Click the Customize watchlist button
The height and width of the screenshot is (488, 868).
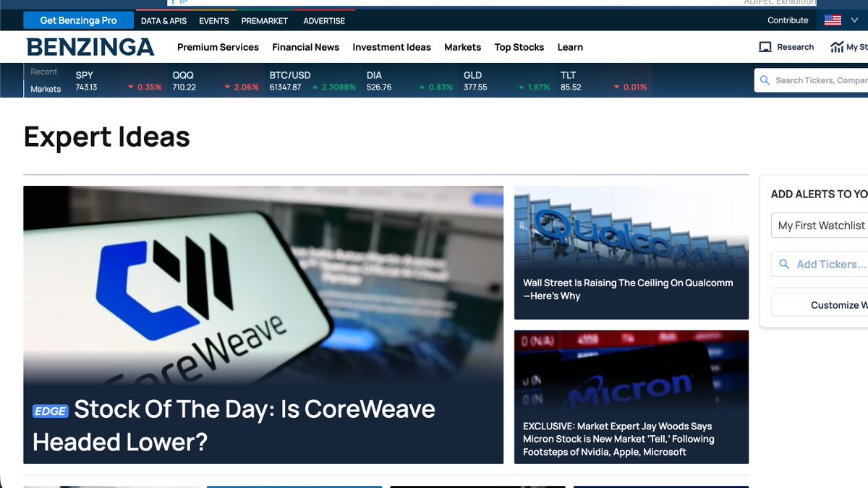coord(820,305)
